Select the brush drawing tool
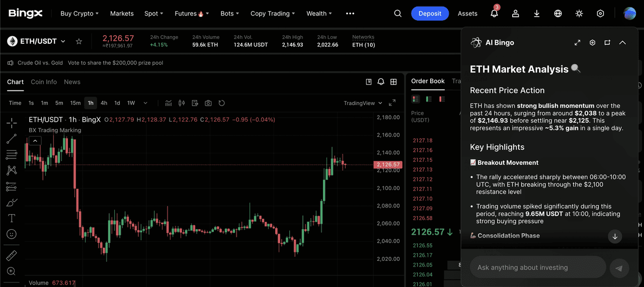This screenshot has height=287, width=644. coord(12,203)
